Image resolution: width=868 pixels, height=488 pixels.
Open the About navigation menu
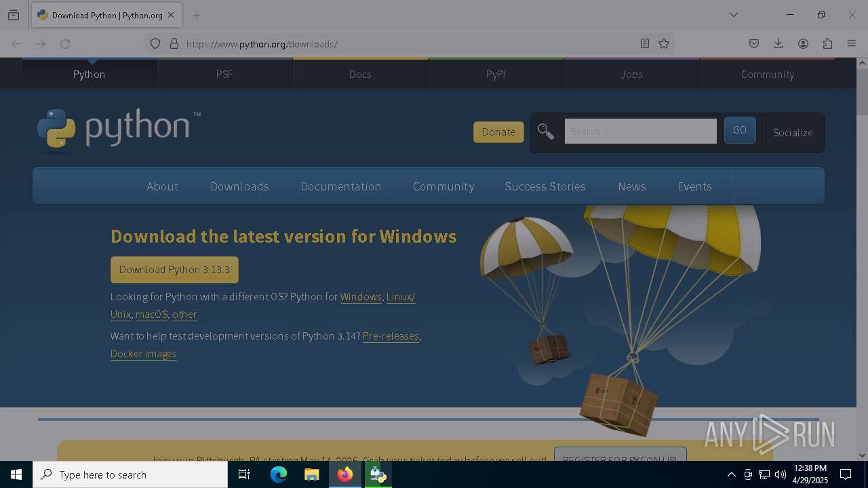163,186
